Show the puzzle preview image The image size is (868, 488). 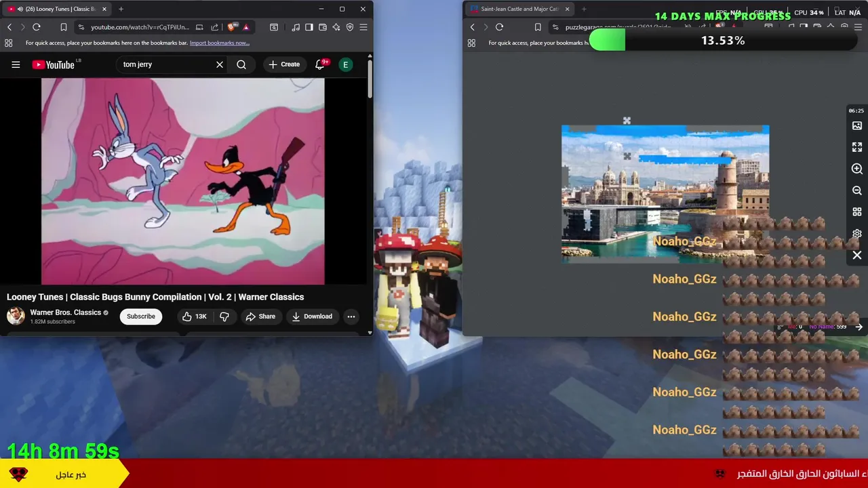tap(857, 125)
